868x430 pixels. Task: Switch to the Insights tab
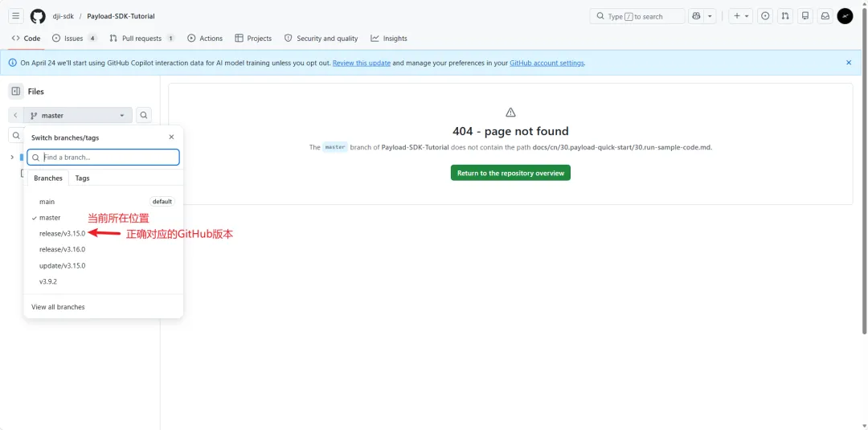(389, 39)
